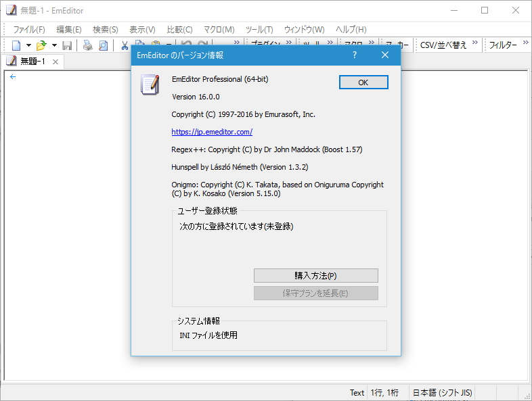
Task: Click the フィルター toolbar label
Action: [503, 45]
